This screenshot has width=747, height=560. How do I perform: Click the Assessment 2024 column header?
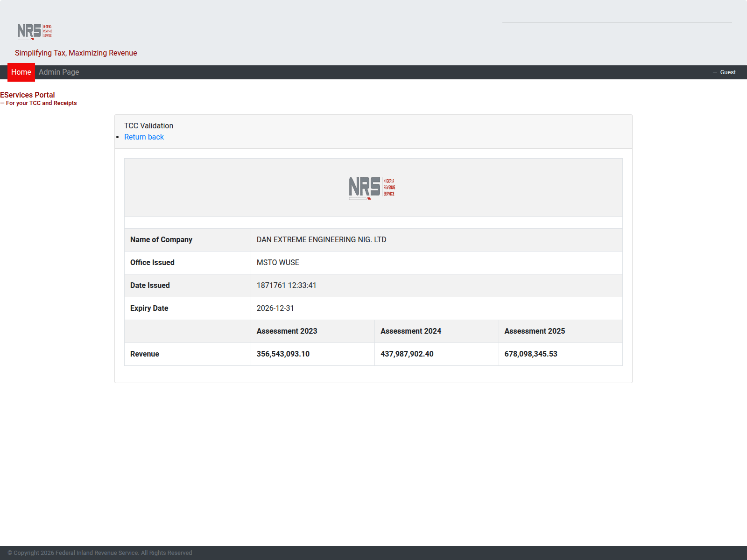coord(410,331)
